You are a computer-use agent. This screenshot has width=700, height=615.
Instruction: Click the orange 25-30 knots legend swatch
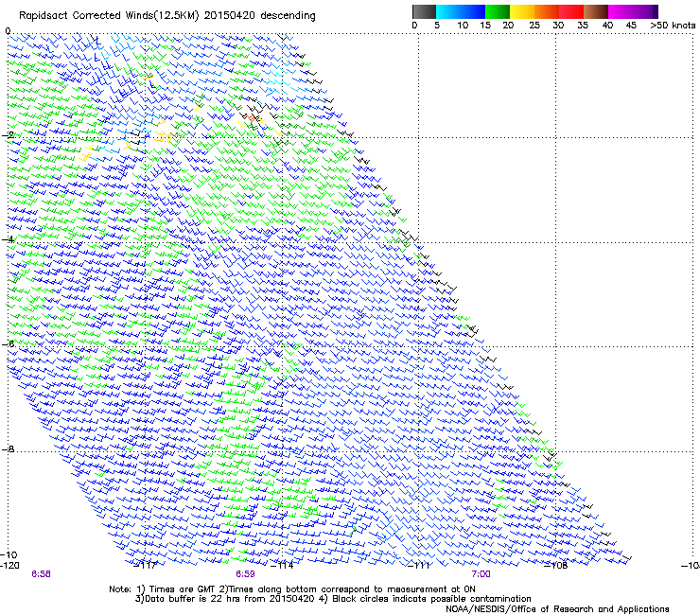(547, 11)
